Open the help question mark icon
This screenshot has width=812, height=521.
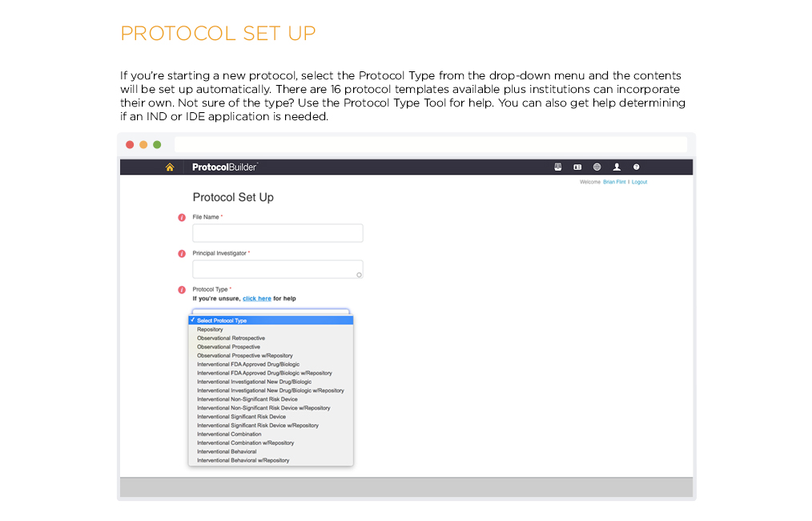pyautogui.click(x=637, y=168)
